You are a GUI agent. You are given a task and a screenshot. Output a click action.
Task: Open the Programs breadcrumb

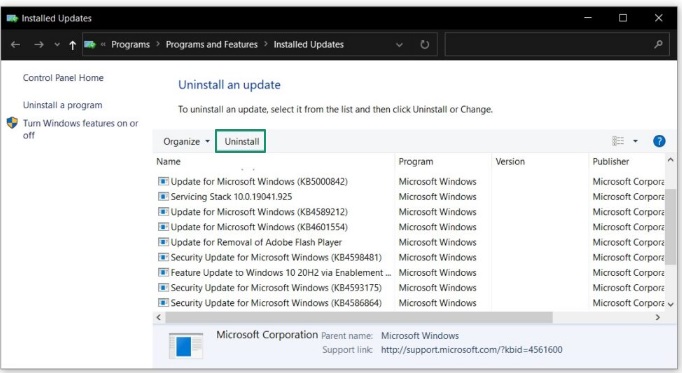pos(130,44)
